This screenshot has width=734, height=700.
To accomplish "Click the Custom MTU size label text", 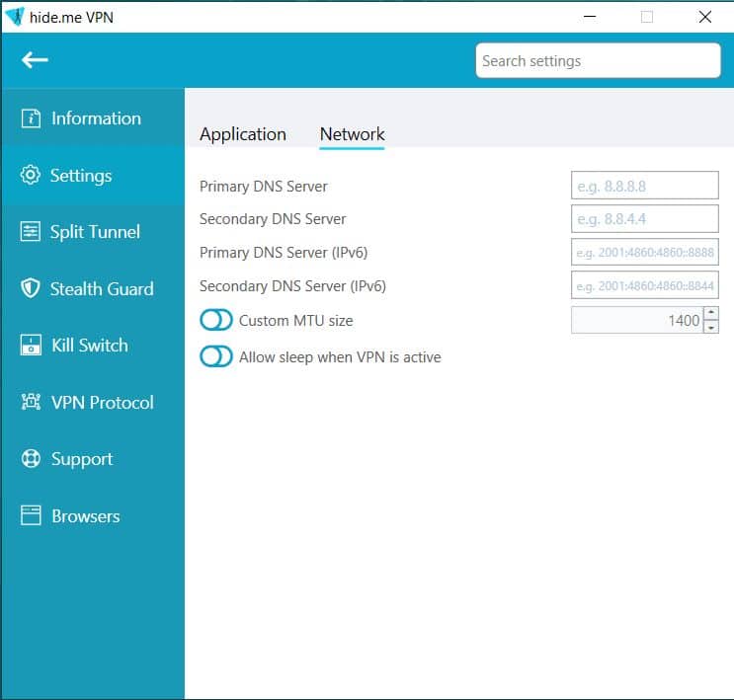I will point(295,321).
